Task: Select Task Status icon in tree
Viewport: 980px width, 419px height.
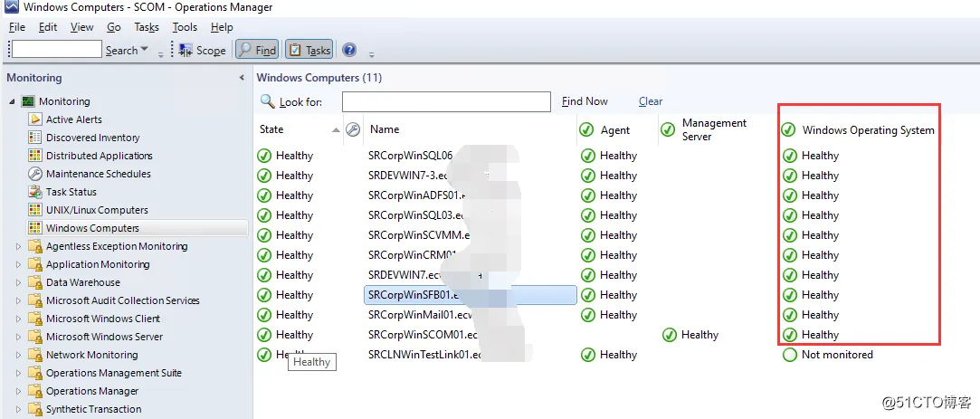Action: coord(35,192)
